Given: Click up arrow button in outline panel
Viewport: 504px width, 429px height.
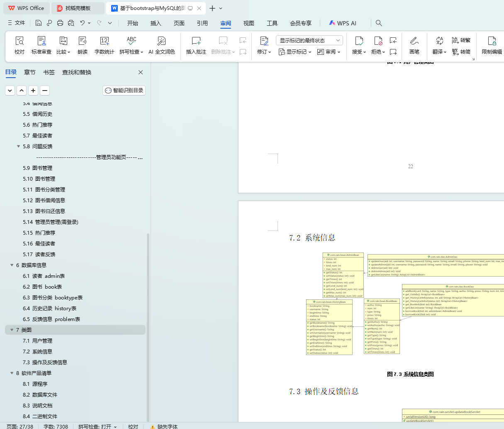Looking at the screenshot, I should coord(22,91).
